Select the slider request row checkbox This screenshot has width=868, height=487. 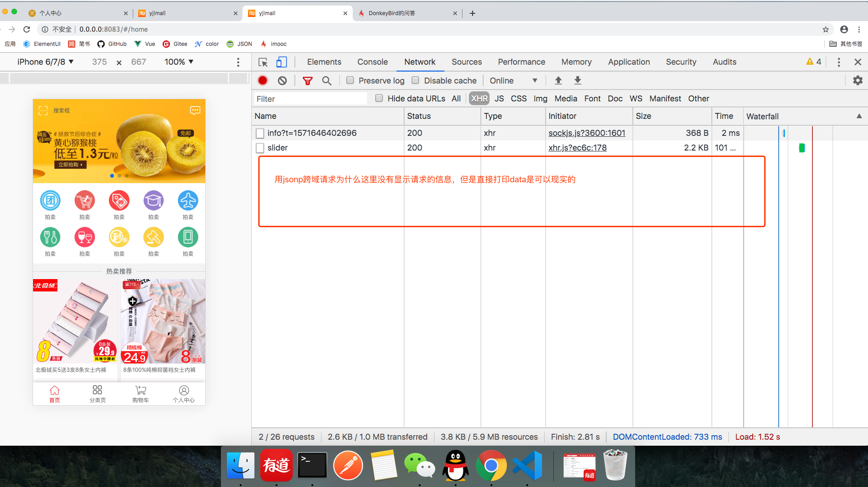[x=260, y=148]
